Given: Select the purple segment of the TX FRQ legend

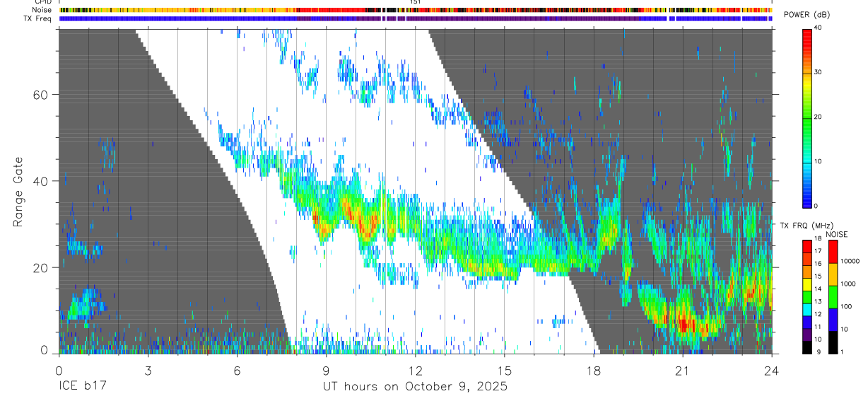Looking at the screenshot, I should tap(807, 336).
